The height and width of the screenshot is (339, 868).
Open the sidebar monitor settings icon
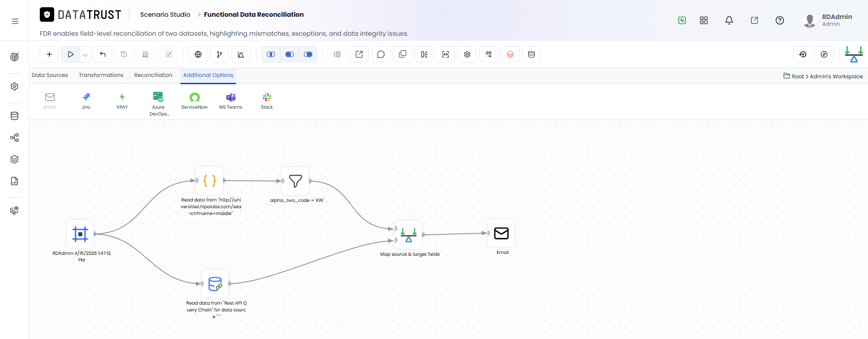click(14, 210)
